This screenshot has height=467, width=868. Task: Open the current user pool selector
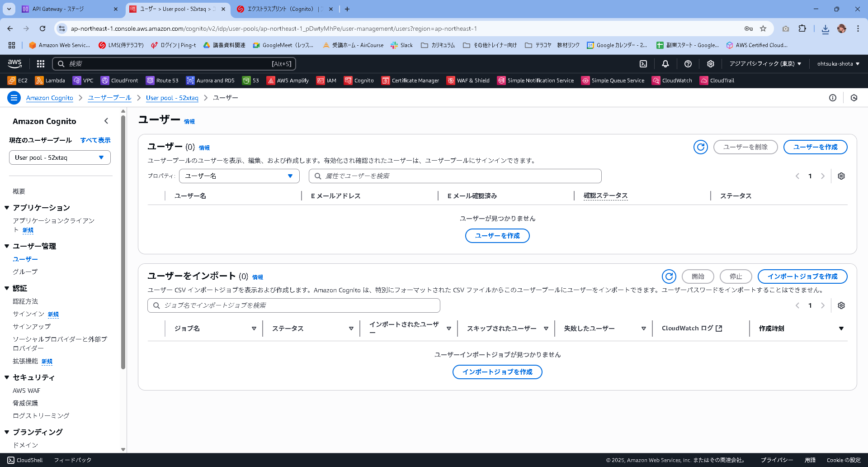pos(60,157)
